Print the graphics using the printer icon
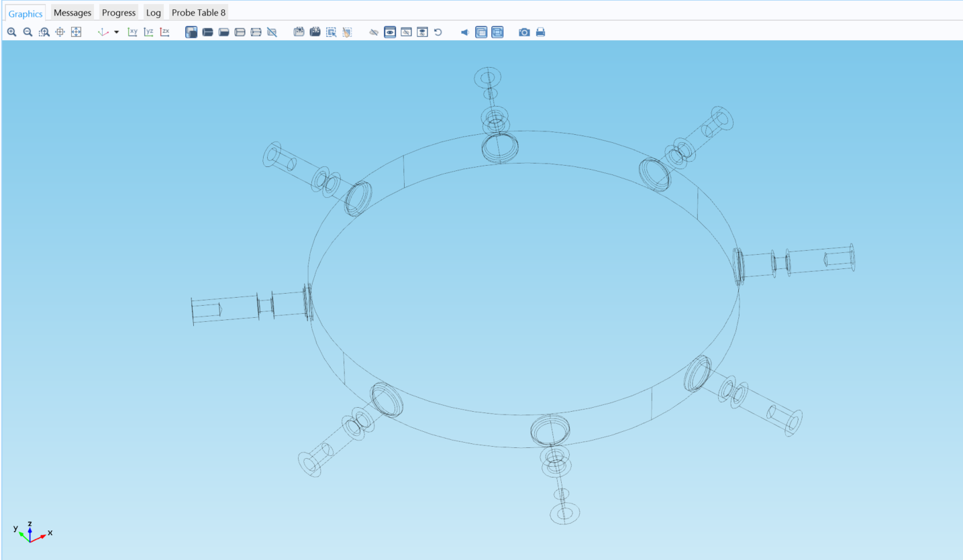 click(x=540, y=32)
